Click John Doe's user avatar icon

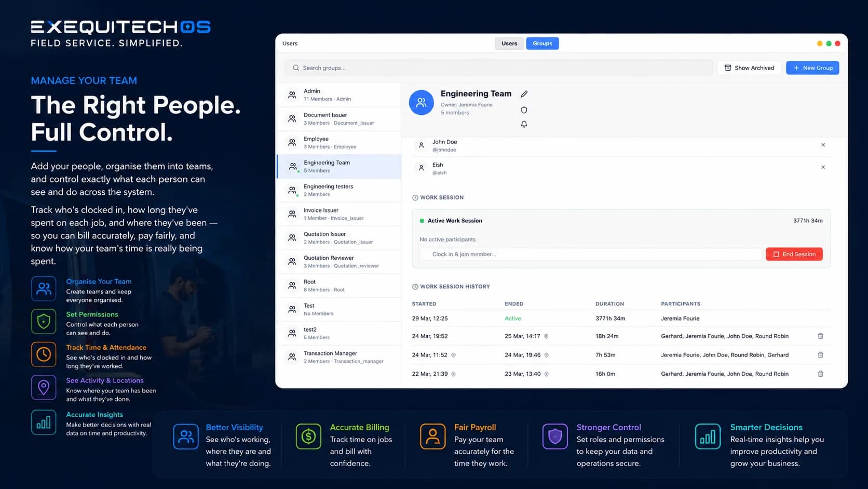(x=422, y=145)
